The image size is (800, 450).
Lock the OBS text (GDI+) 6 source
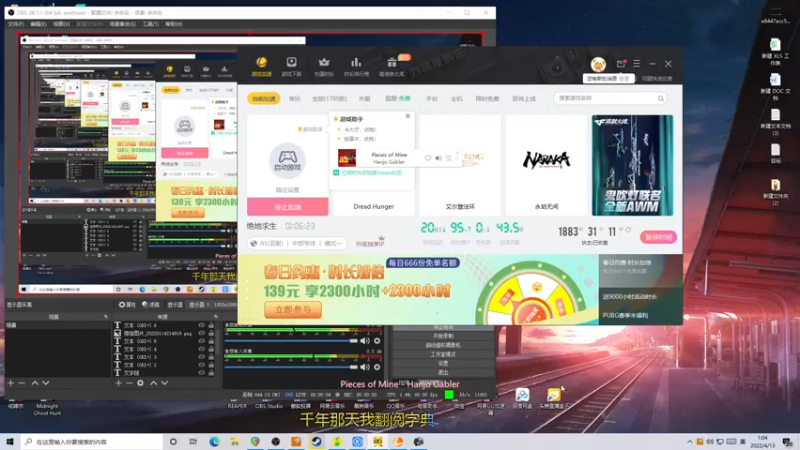[x=211, y=325]
